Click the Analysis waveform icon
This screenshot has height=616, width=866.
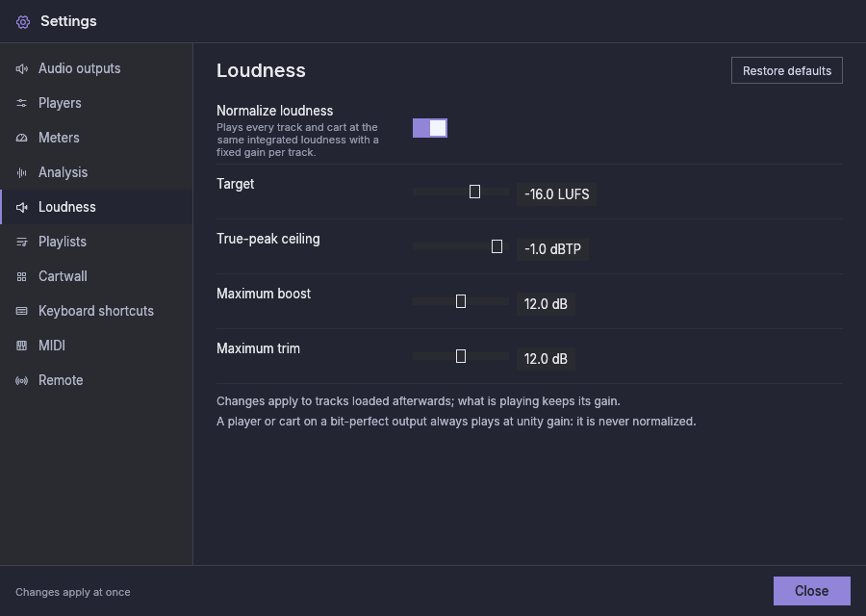point(21,173)
